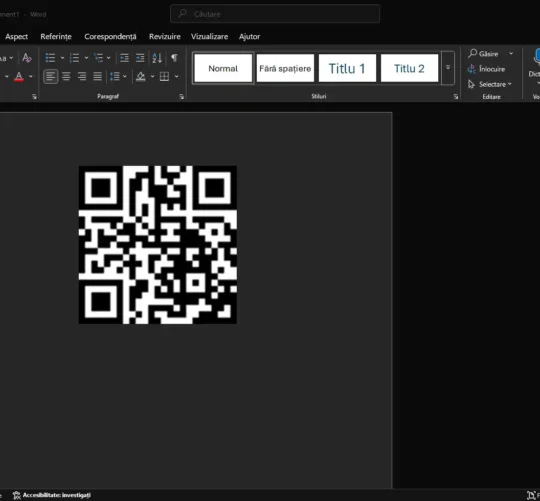Select the Normal style
Screen dimensions: 540x501
tap(223, 68)
